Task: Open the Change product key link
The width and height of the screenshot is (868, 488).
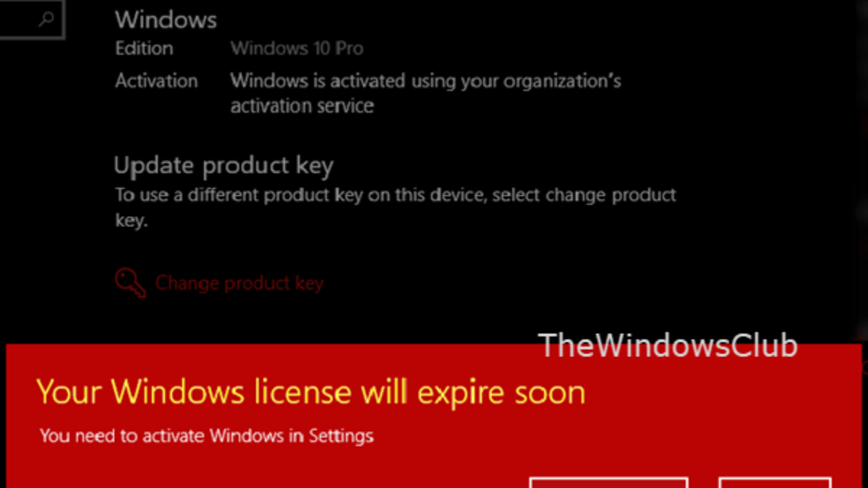Action: (239, 283)
